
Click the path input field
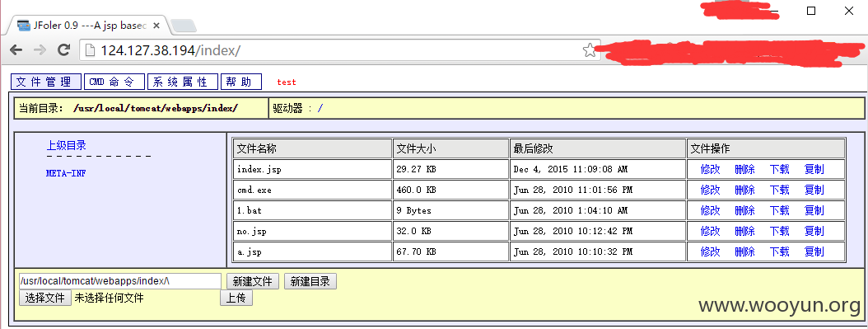pyautogui.click(x=120, y=281)
